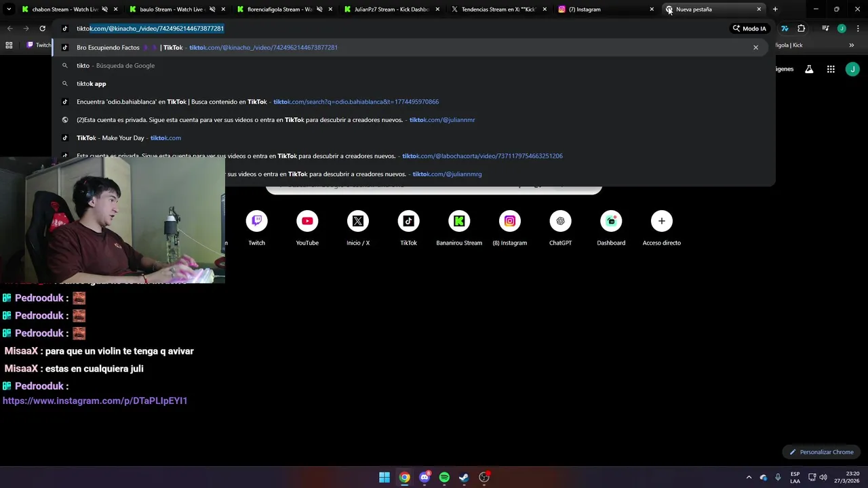The image size is (868, 488).
Task: Close the Nueva pestaña tab
Action: pyautogui.click(x=759, y=9)
